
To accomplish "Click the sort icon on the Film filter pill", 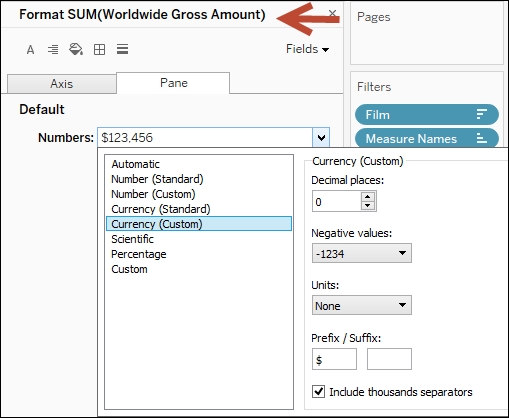I will pyautogui.click(x=481, y=114).
